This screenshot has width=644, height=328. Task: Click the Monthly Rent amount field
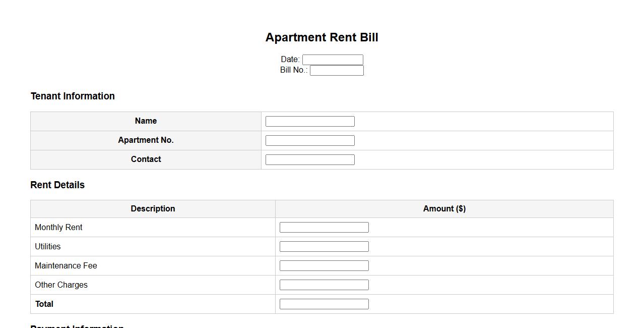324,228
